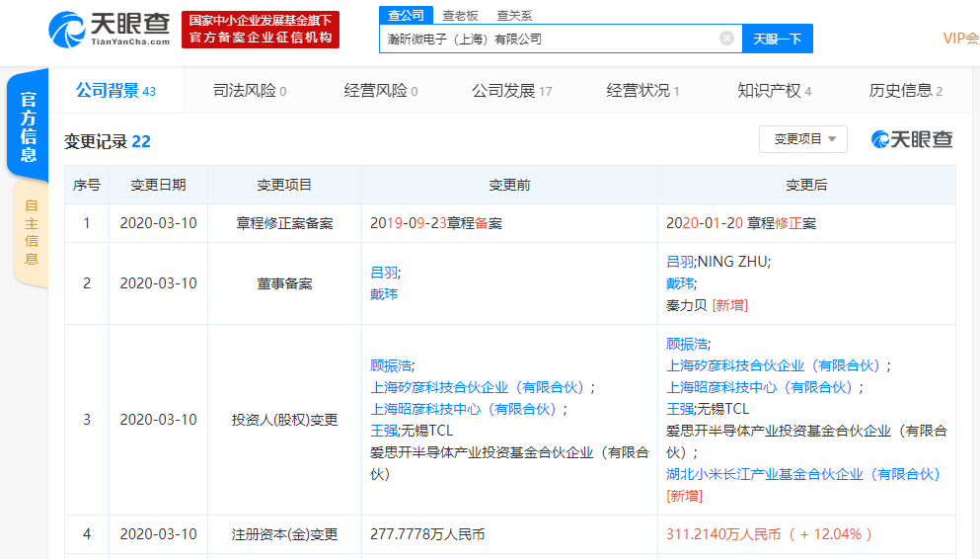Open 顾振浩 link in the 变更前 column
The width and height of the screenshot is (980, 559).
point(391,365)
